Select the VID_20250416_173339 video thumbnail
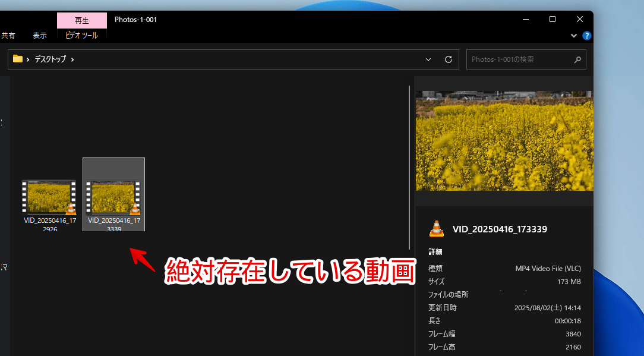 pyautogui.click(x=113, y=197)
